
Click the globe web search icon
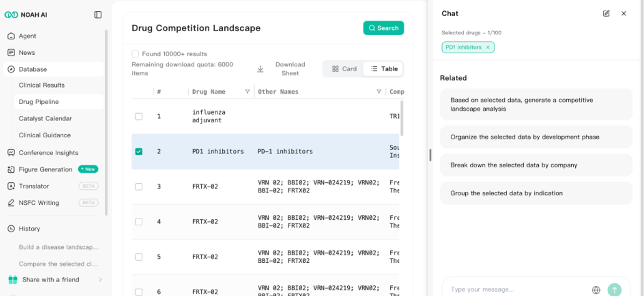point(596,290)
